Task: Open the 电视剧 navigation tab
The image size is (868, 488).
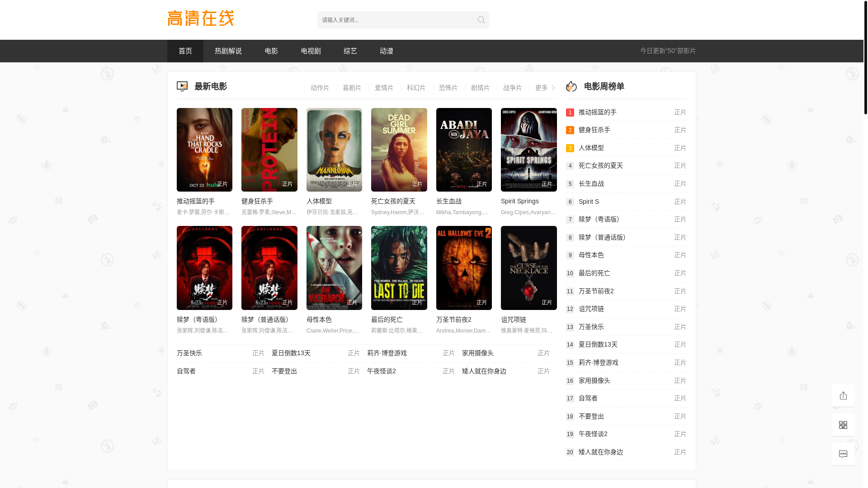Action: 311,51
